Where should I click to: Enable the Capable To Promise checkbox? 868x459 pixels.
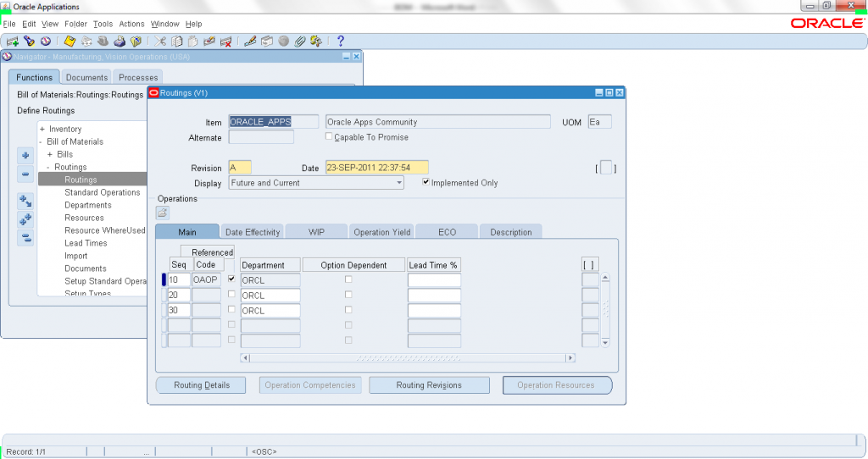(x=330, y=136)
